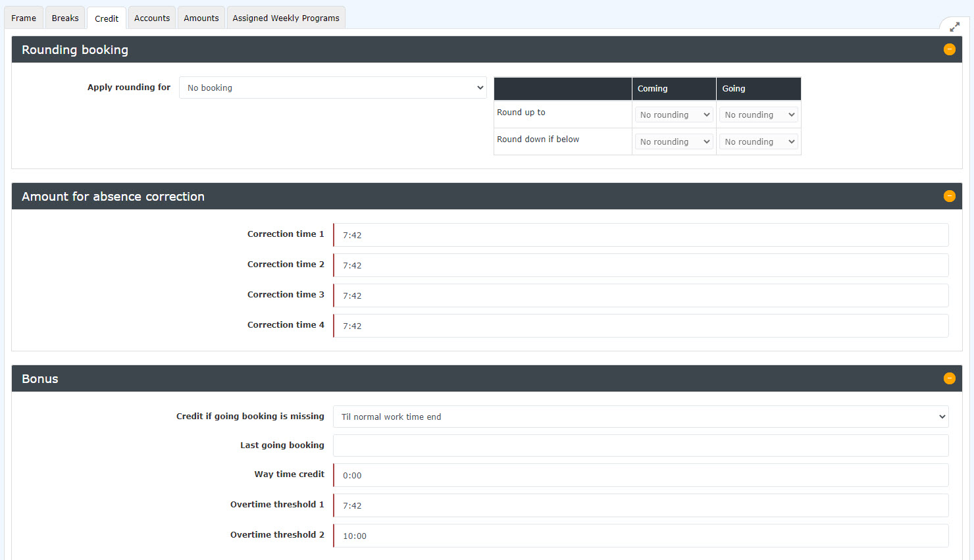Open Round up to Going dropdown

[759, 115]
